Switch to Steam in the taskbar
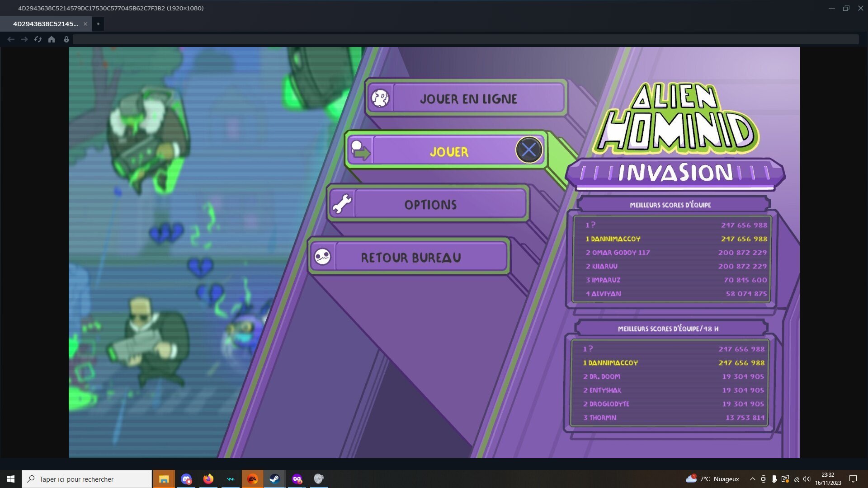The height and width of the screenshot is (488, 868). [x=274, y=479]
